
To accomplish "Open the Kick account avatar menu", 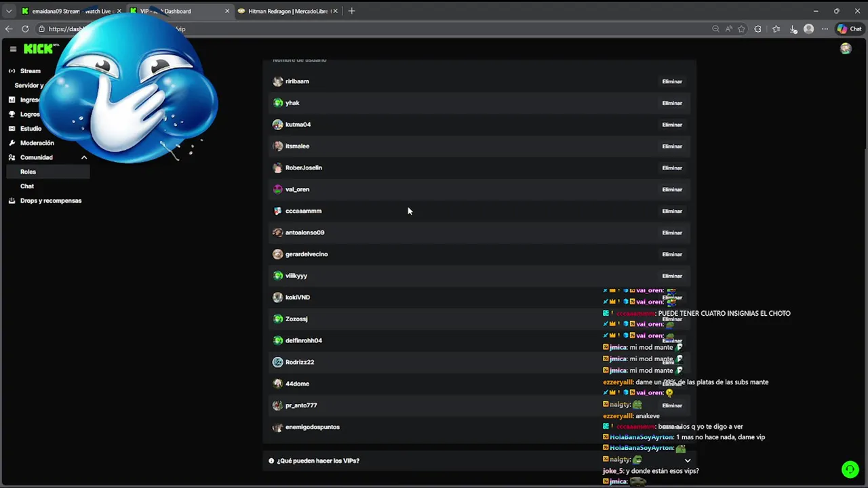I will [x=846, y=49].
